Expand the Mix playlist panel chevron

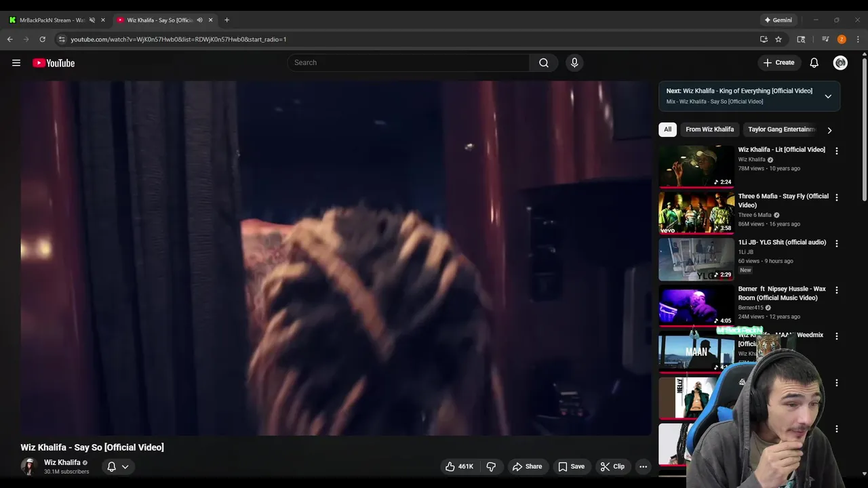(828, 96)
